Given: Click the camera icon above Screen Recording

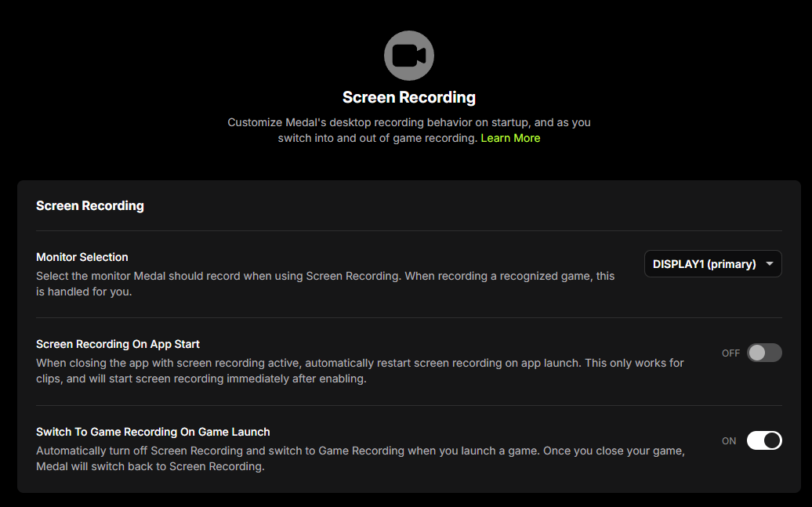Looking at the screenshot, I should pos(408,56).
